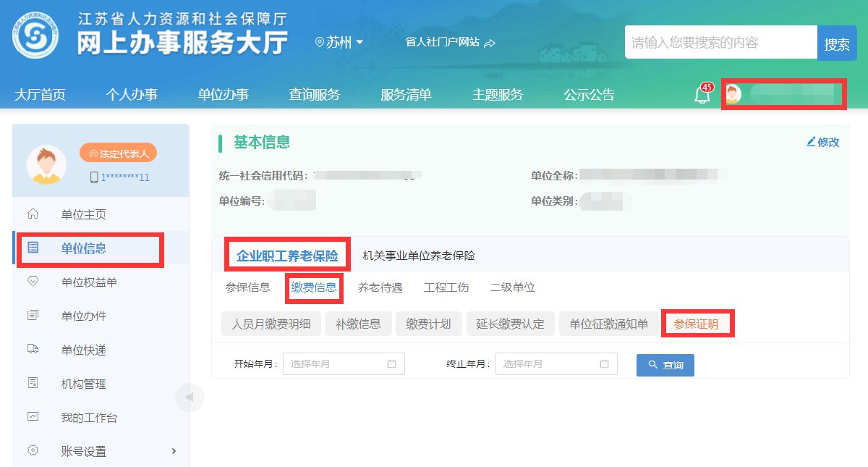
Task: Click the site logo in header
Action: point(35,35)
